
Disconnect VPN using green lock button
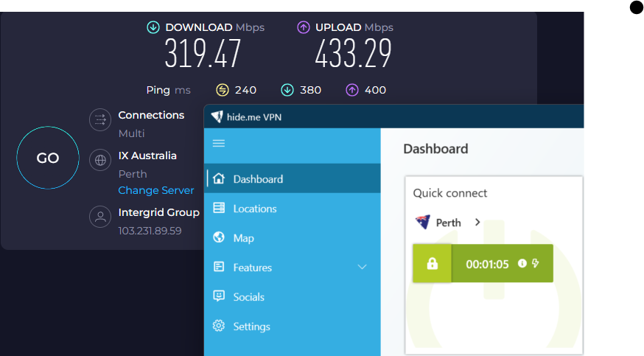tap(432, 263)
